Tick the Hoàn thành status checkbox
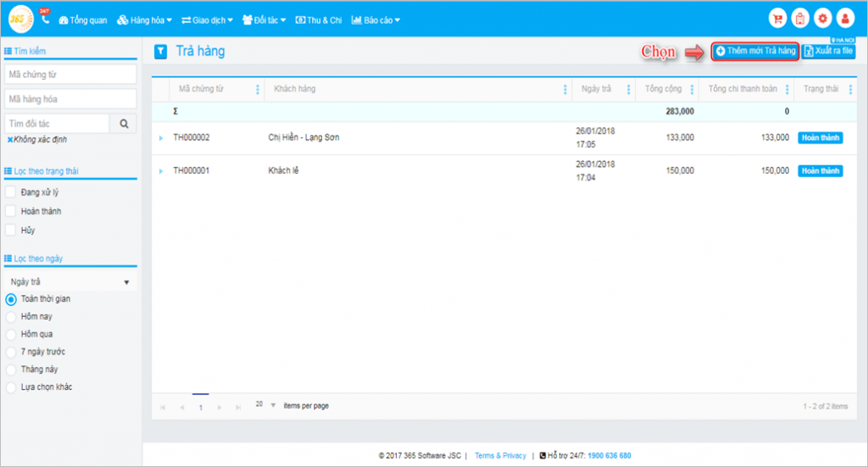868x467 pixels. pos(10,211)
